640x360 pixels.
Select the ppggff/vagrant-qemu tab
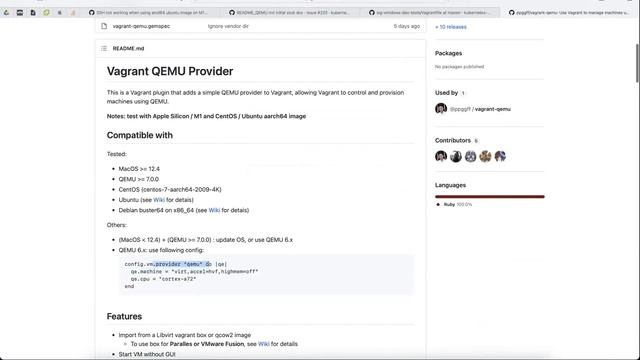(569, 13)
